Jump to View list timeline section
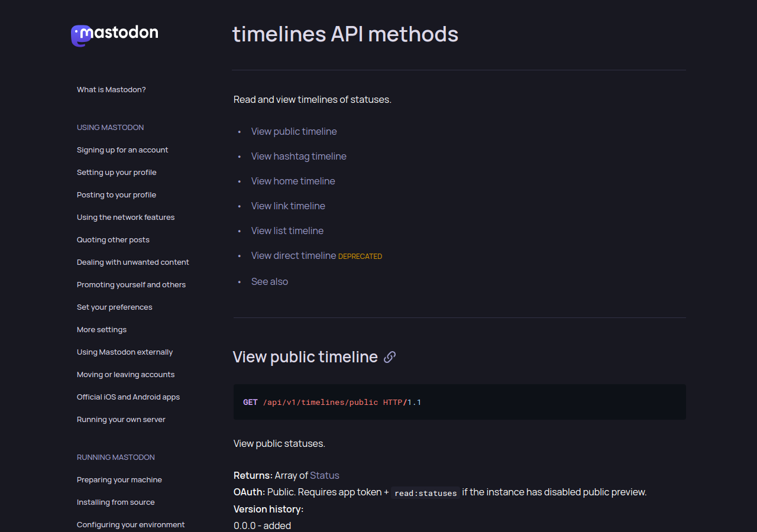Screen dimensions: 757x532 pyautogui.click(x=287, y=231)
